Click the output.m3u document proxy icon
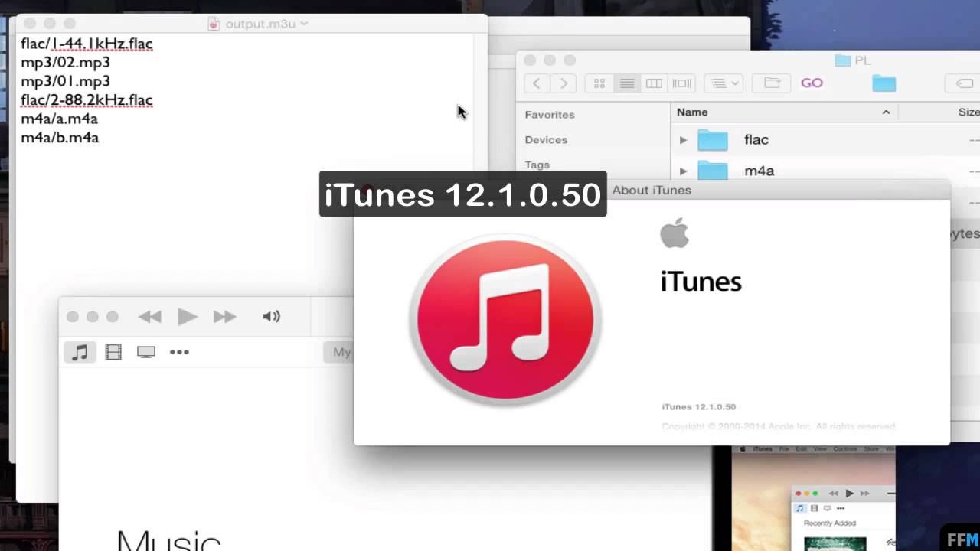The width and height of the screenshot is (980, 551). coord(214,24)
